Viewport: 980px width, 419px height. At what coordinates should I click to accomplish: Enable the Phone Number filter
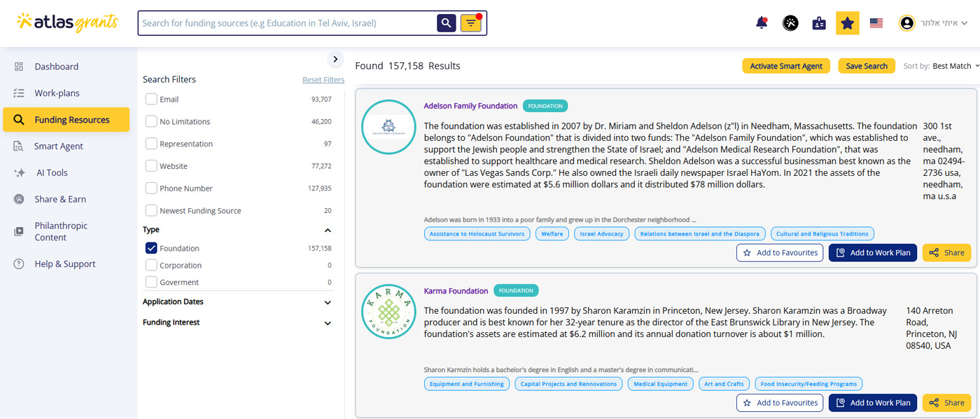151,188
